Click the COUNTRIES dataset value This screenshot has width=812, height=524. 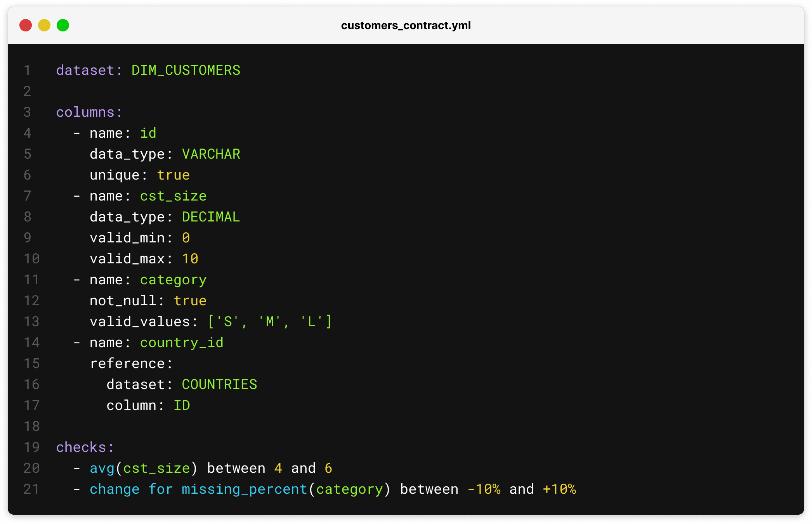(219, 384)
